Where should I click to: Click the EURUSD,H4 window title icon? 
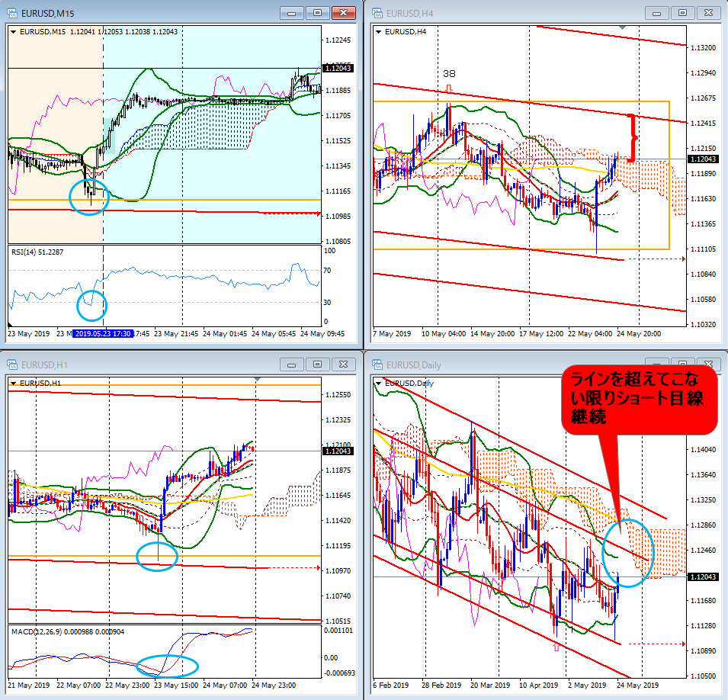coord(377,13)
